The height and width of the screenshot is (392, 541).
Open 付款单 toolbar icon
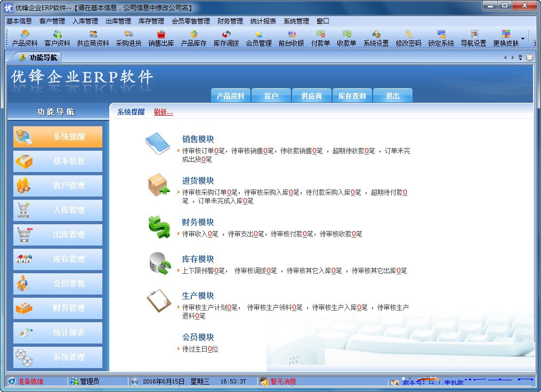pos(320,38)
